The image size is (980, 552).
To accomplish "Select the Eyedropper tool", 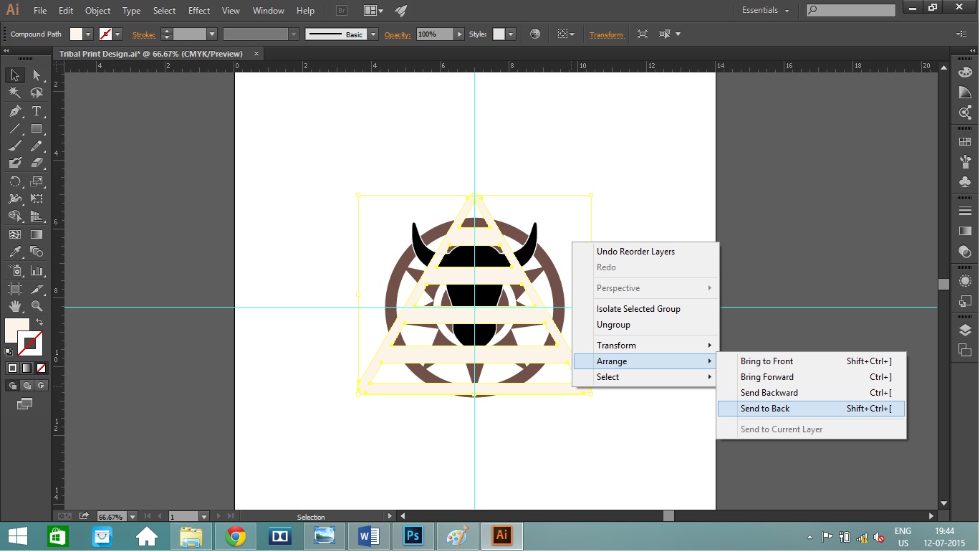I will 15,252.
